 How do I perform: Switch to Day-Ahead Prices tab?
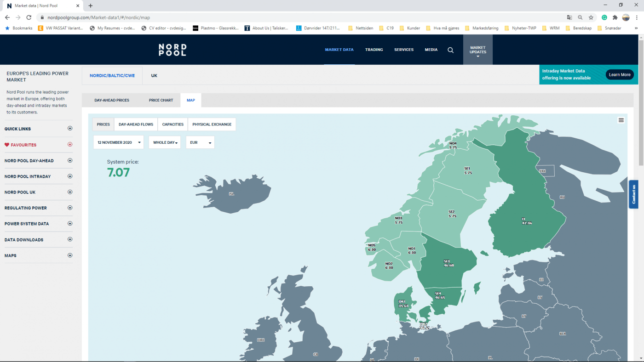tap(112, 100)
